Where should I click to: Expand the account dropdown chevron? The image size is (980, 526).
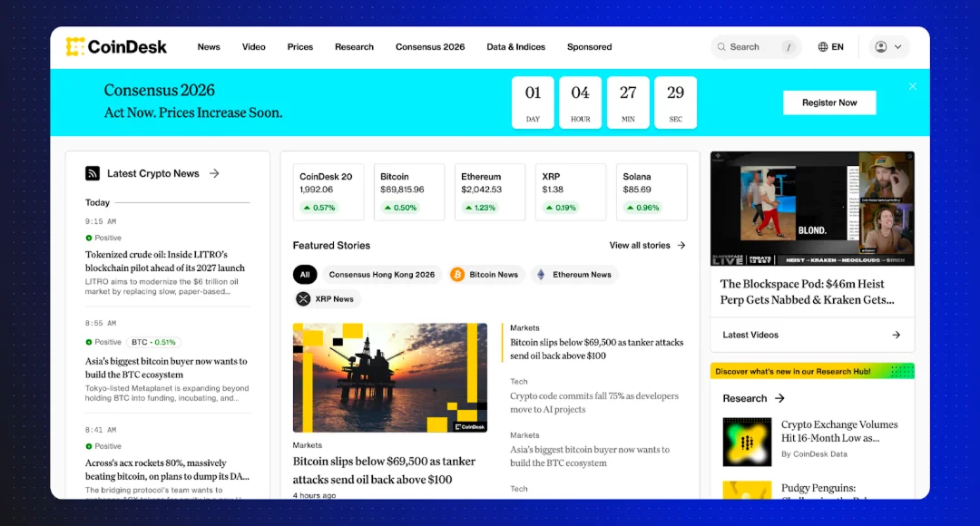tap(898, 47)
